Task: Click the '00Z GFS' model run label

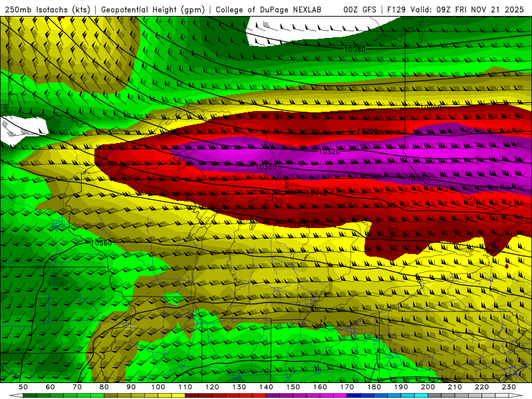Action: (x=360, y=10)
